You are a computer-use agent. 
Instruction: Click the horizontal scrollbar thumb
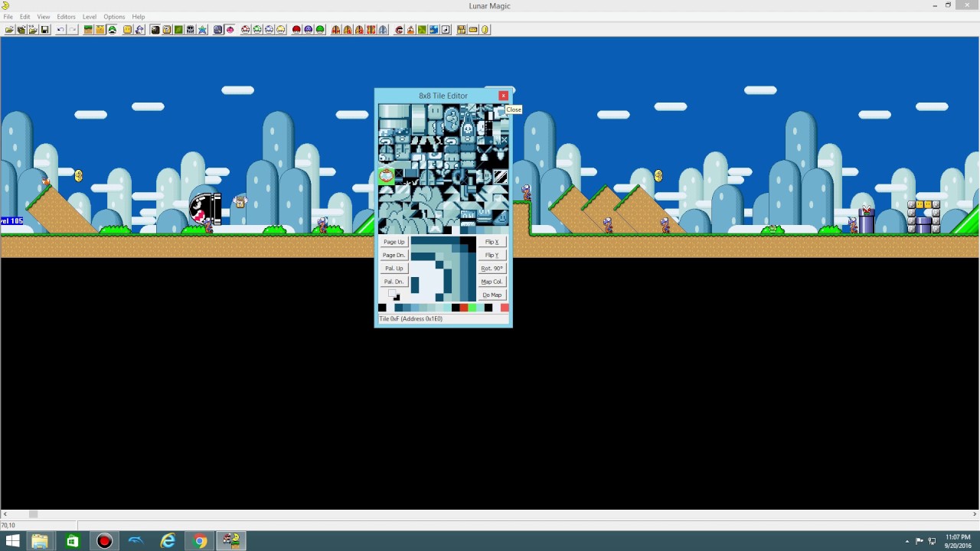[x=33, y=514]
